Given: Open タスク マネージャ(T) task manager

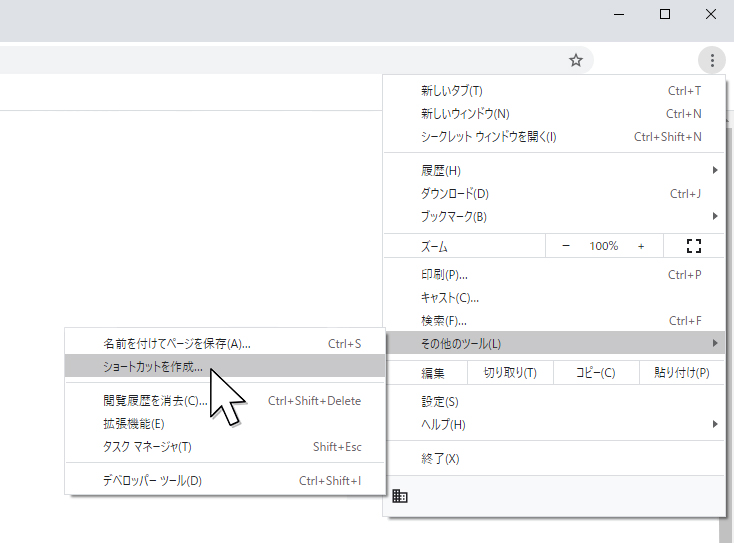Looking at the screenshot, I should pyautogui.click(x=147, y=447).
